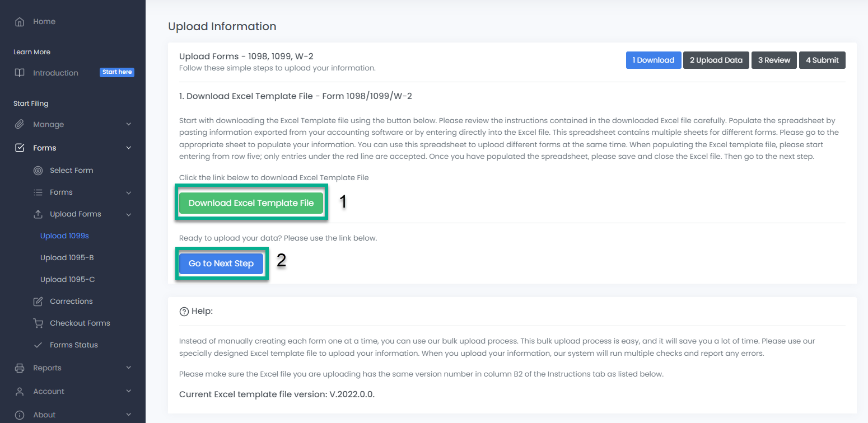Image resolution: width=868 pixels, height=423 pixels.
Task: Click the Reports printer icon
Action: click(20, 368)
